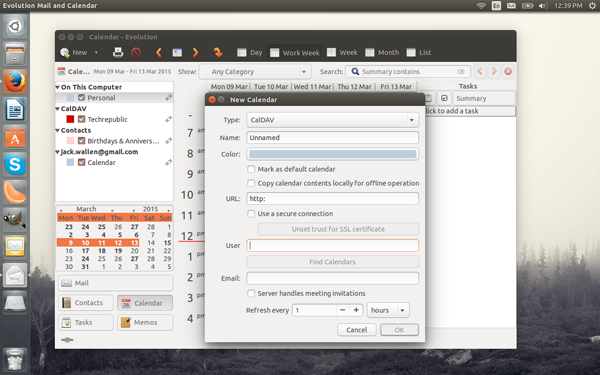Click the red Delete icon in toolbar

tap(136, 52)
